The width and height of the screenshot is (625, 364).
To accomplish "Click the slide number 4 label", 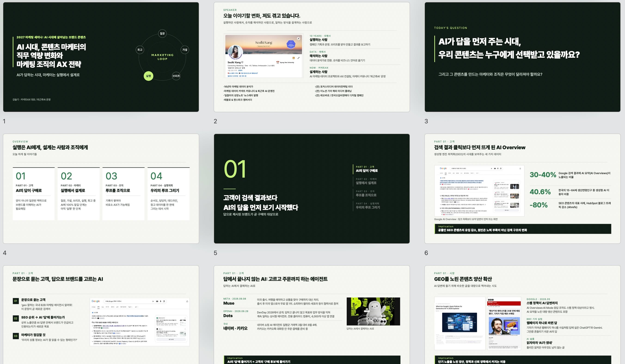I will click(5, 253).
